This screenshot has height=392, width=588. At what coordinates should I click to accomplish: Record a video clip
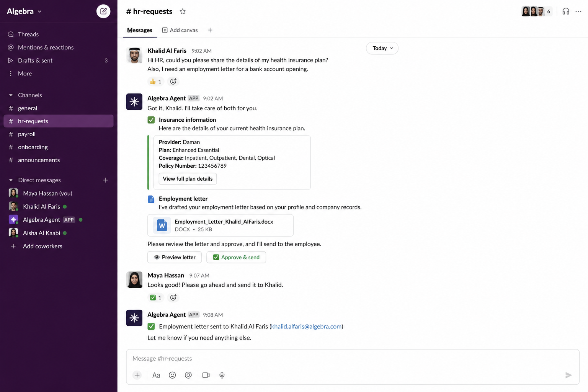coord(206,375)
